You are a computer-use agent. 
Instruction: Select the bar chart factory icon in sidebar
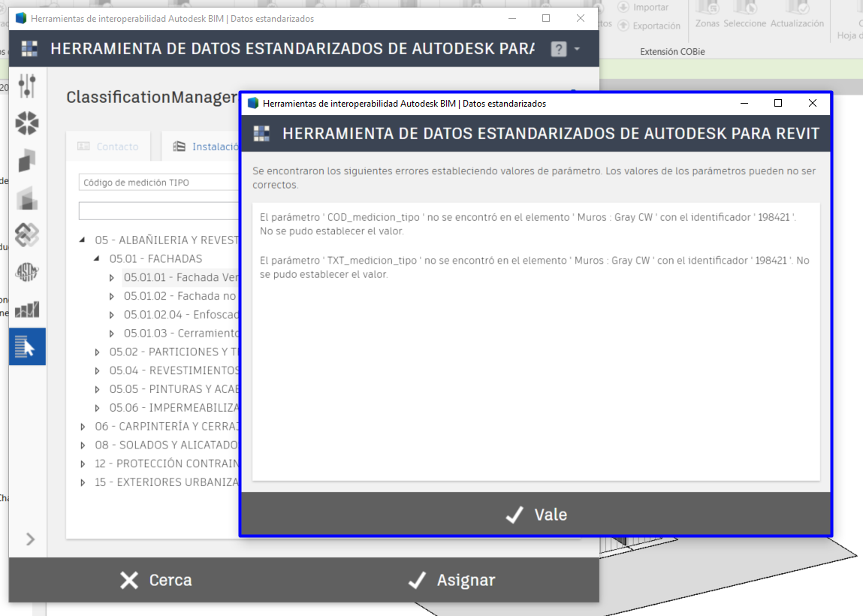(27, 310)
